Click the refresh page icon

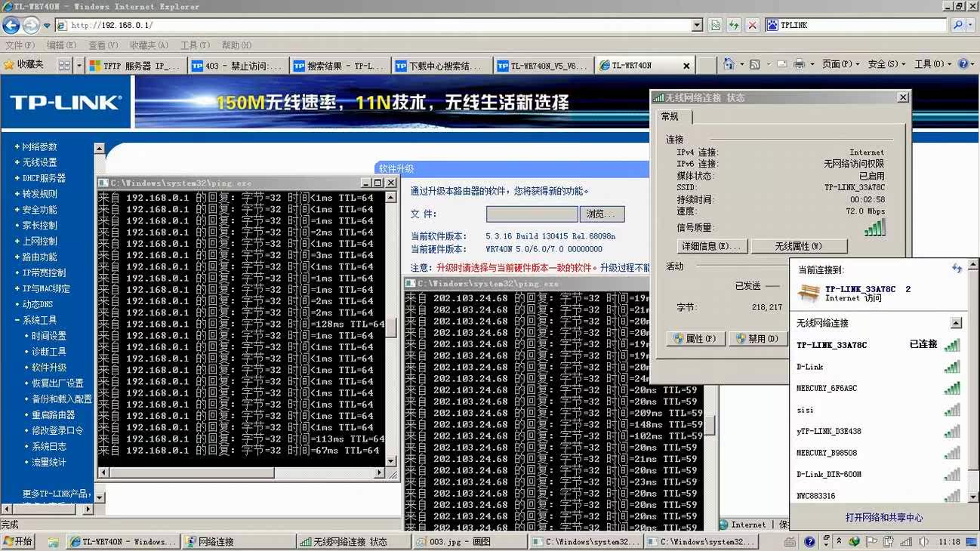734,26
